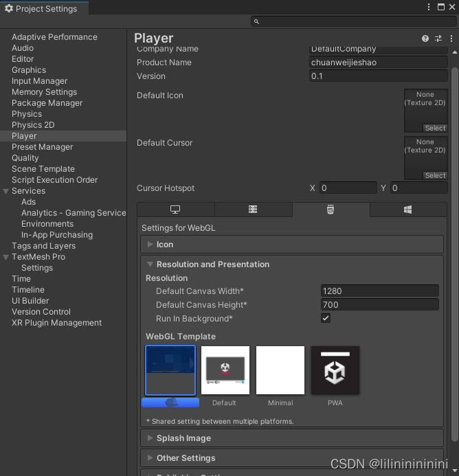Switch to standalone desktop platform tab
This screenshot has height=476, width=459.
[x=176, y=209]
